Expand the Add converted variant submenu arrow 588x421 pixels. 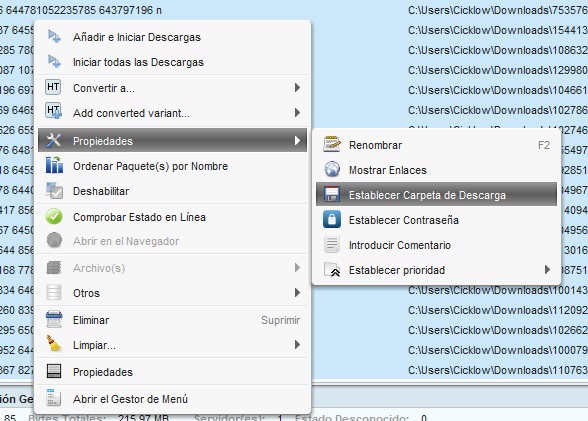(297, 112)
